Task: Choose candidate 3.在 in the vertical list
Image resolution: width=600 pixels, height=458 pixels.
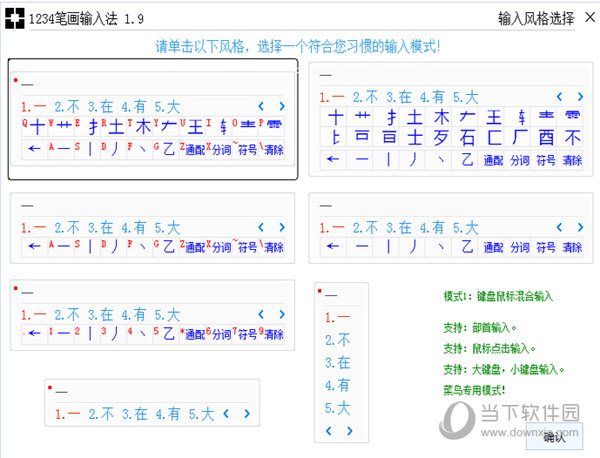Action: point(338,362)
